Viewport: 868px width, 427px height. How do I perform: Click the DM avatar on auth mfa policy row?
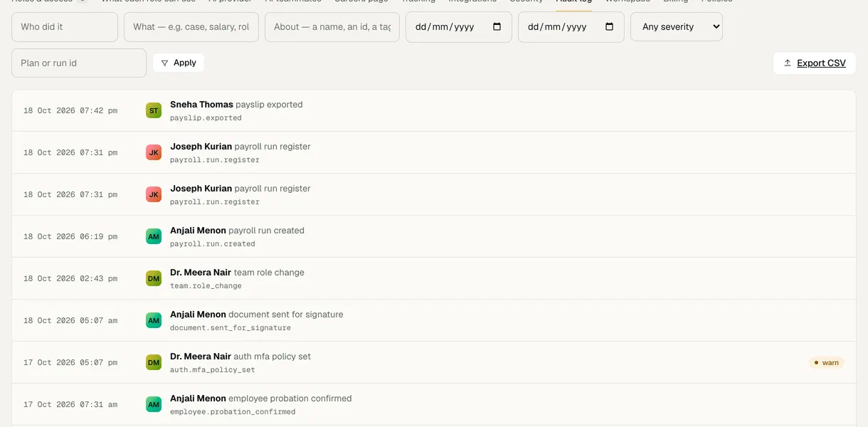coord(154,362)
